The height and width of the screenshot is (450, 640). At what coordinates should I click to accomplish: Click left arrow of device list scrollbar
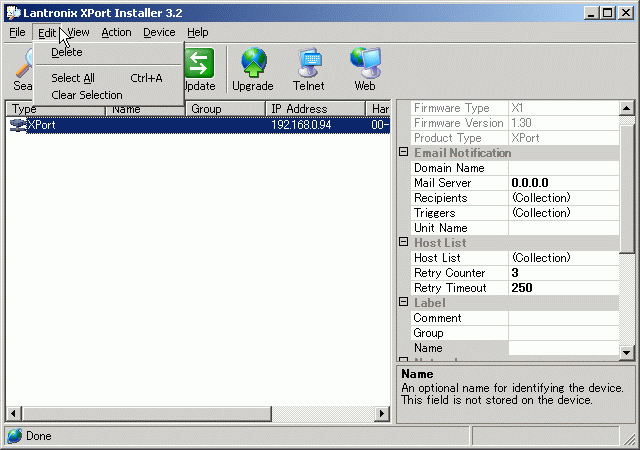tap(13, 413)
